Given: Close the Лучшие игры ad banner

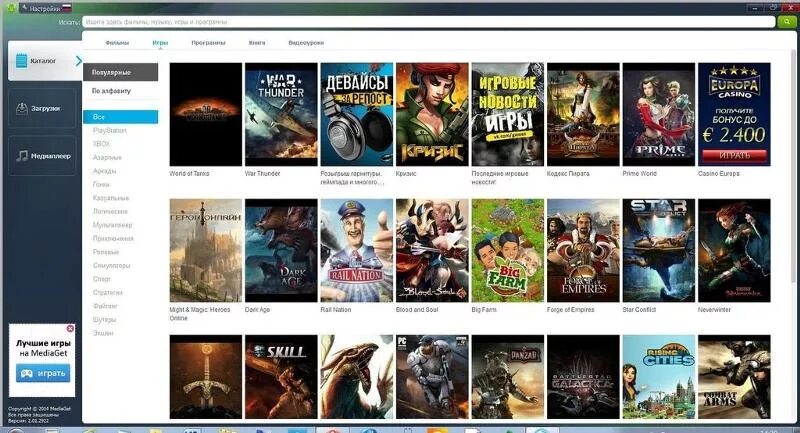Looking at the screenshot, I should coord(70,328).
